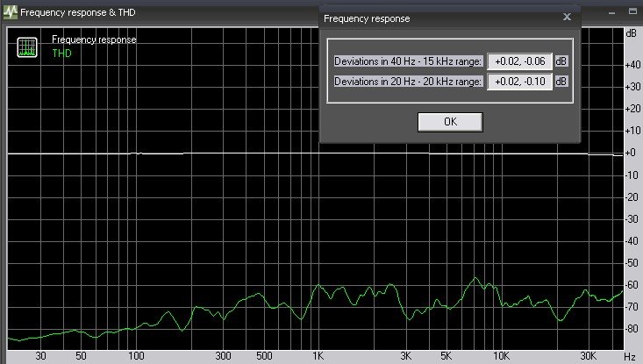Click the 5K frequency axis label
Viewport: 643px width, 364px height.
click(446, 356)
